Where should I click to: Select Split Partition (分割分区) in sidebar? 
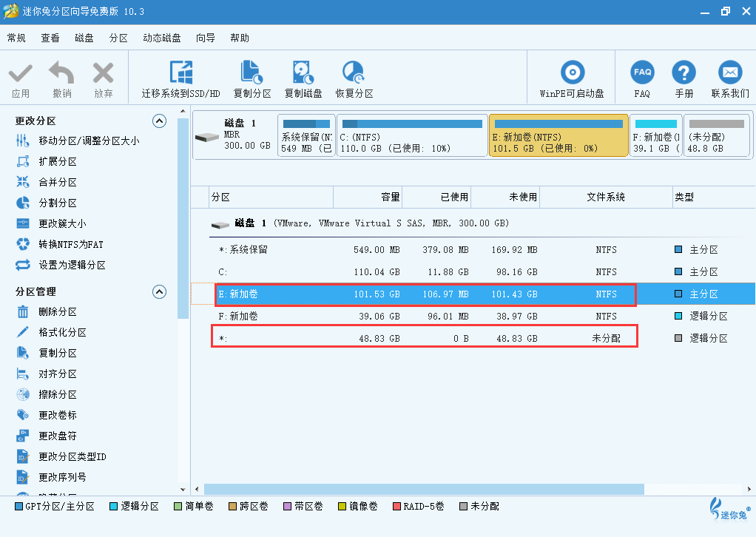47,203
